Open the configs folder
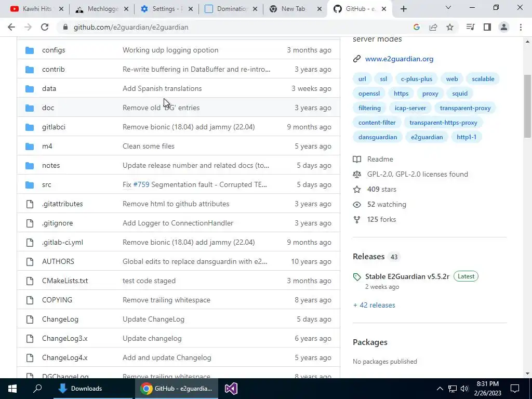The height and width of the screenshot is (399, 532). [x=54, y=50]
